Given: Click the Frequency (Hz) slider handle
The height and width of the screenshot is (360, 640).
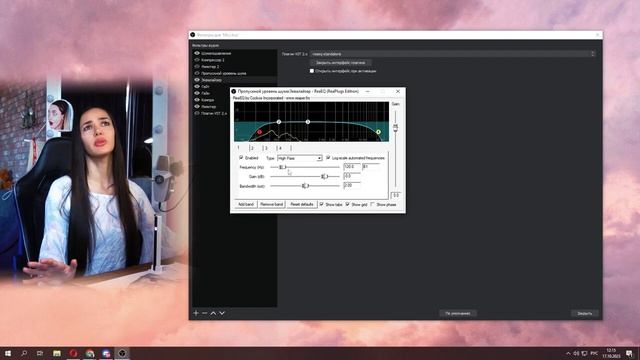Looking at the screenshot, I should 282,167.
